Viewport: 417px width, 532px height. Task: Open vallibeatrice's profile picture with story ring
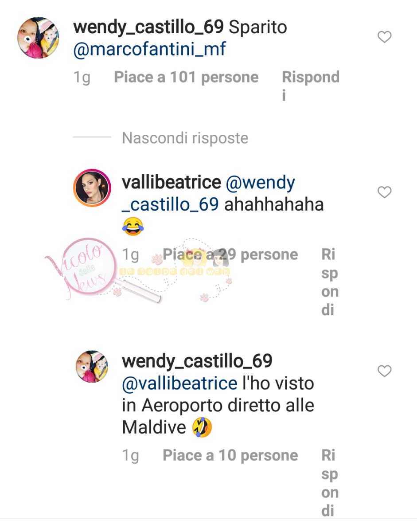pos(91,188)
